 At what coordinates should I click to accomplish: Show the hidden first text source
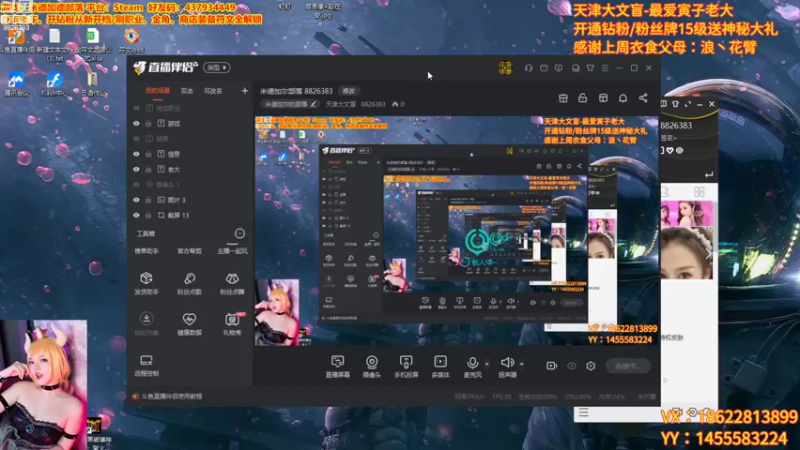[136, 108]
